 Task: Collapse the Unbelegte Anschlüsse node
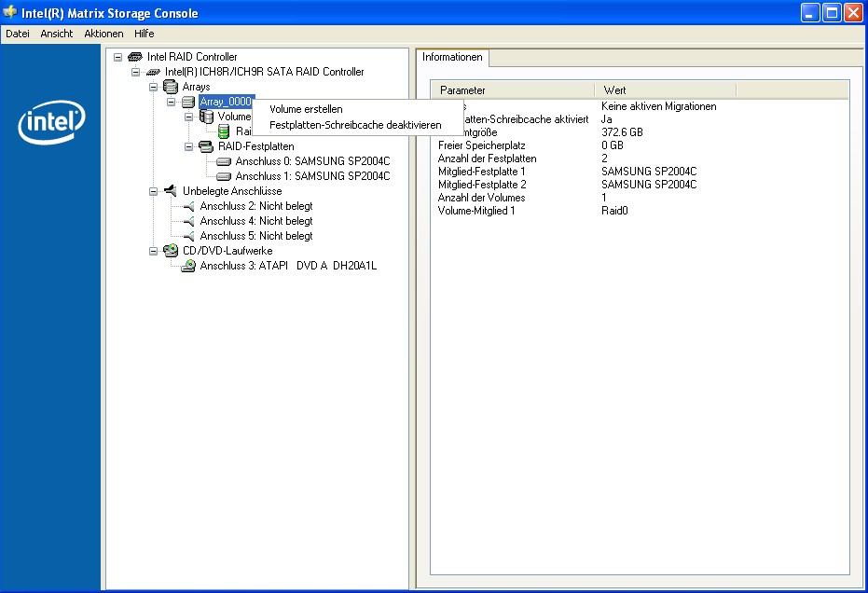153,191
